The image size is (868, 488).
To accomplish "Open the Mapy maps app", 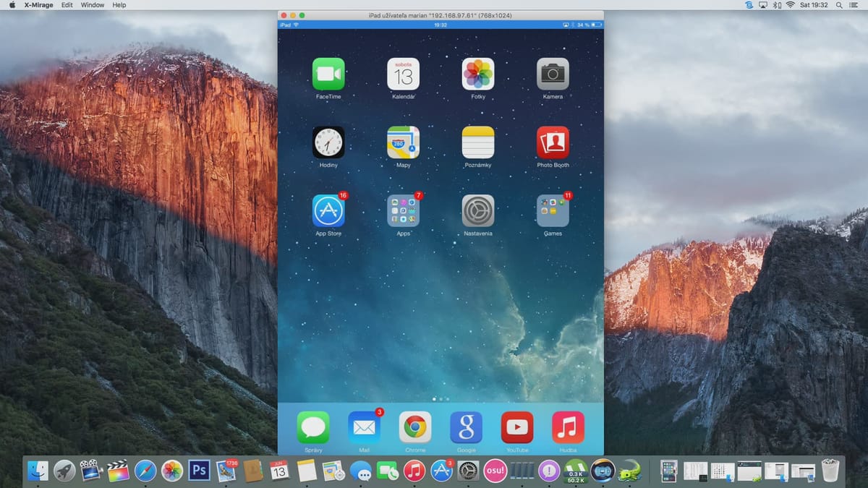I will pyautogui.click(x=404, y=142).
